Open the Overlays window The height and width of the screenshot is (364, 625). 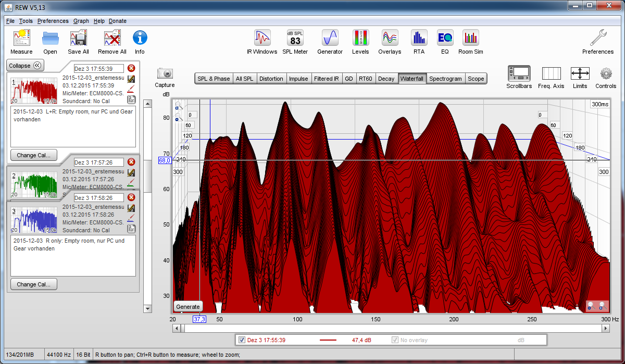(x=390, y=38)
